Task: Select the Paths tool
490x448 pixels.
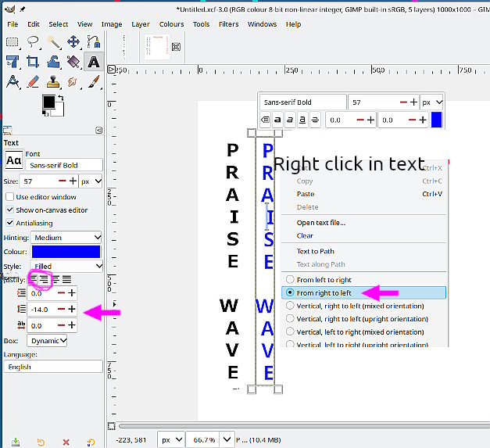Action: [94, 42]
